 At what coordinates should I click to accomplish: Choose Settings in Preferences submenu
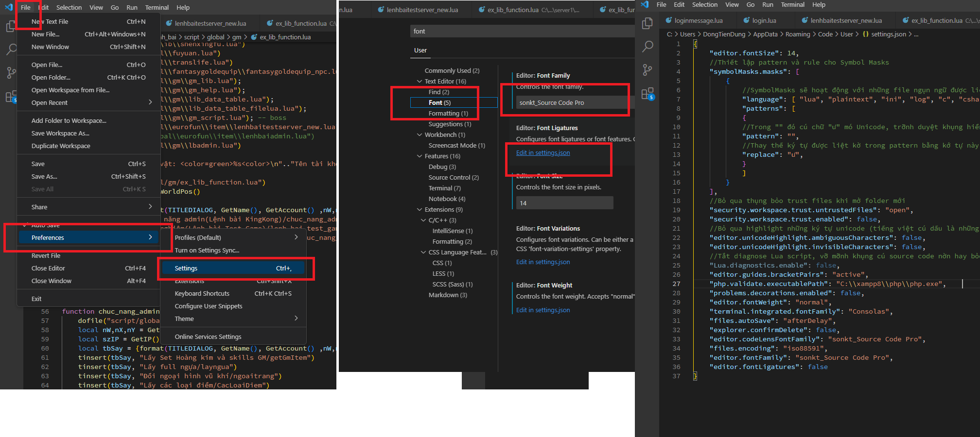pos(233,268)
